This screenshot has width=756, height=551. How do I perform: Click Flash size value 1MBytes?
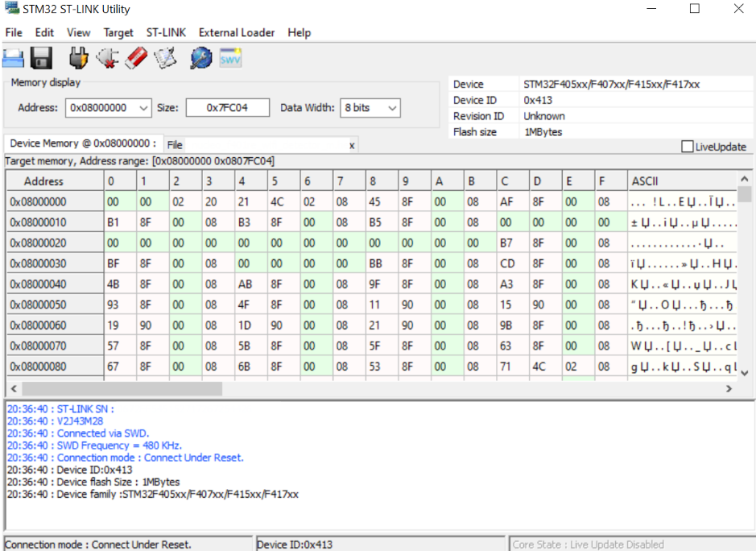(x=543, y=132)
